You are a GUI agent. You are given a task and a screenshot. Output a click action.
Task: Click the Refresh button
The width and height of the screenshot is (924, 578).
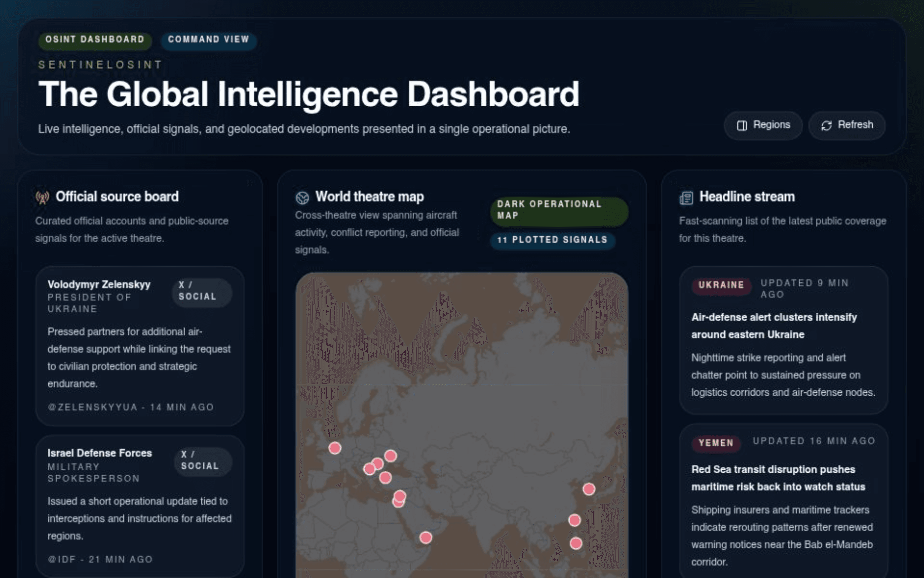[x=847, y=125]
